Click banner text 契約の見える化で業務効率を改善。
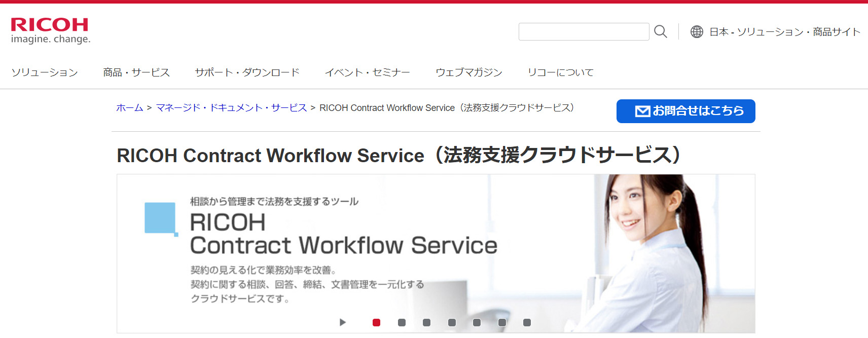The height and width of the screenshot is (338, 868). pyautogui.click(x=264, y=270)
